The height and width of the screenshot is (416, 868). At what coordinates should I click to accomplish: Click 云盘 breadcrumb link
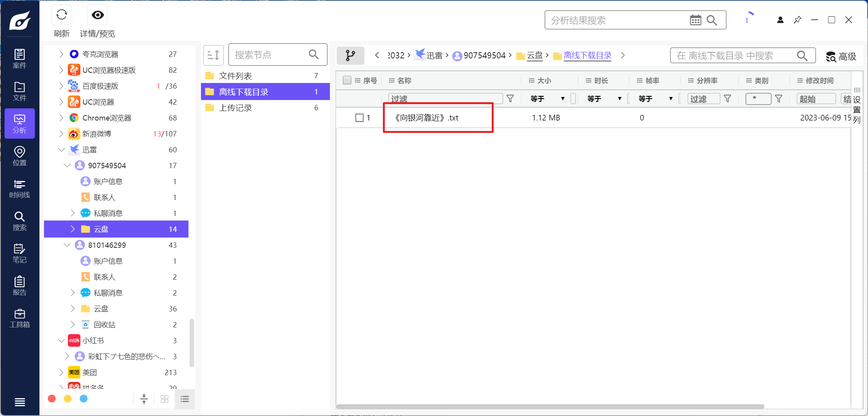pos(535,55)
